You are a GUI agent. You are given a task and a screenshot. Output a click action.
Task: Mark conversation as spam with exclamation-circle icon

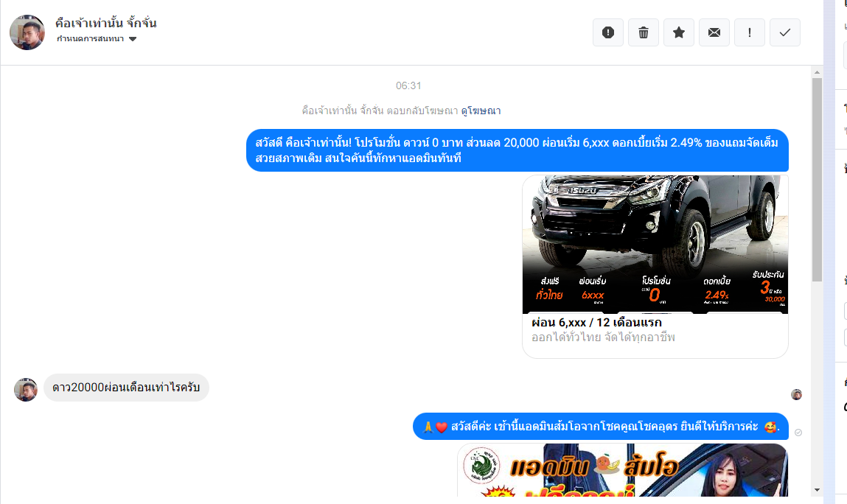tap(607, 32)
